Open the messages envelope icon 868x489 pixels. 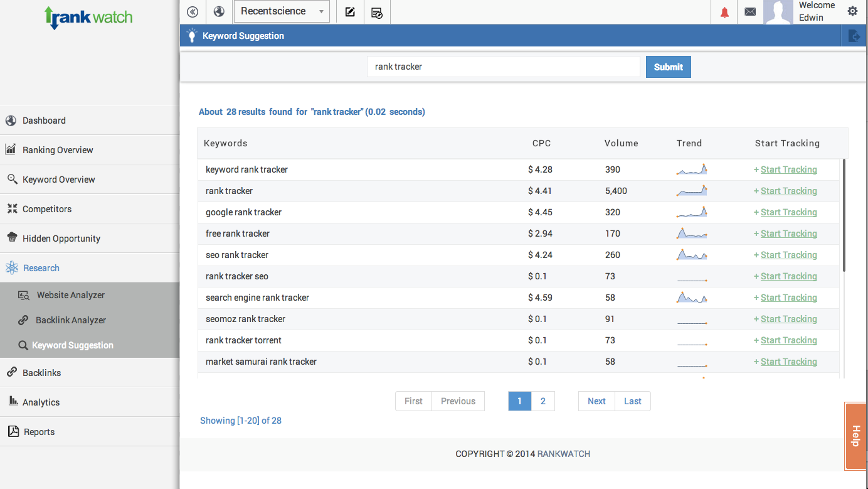point(750,12)
